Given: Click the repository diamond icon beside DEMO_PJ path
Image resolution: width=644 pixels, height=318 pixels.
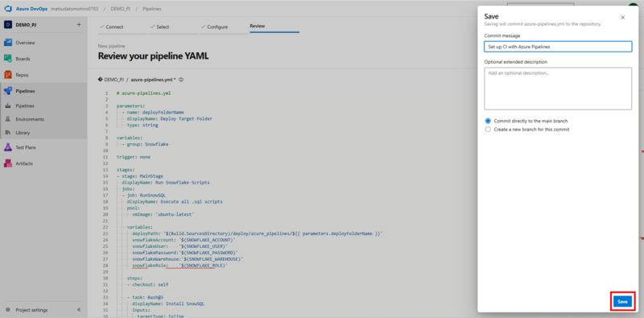Looking at the screenshot, I should (100, 80).
